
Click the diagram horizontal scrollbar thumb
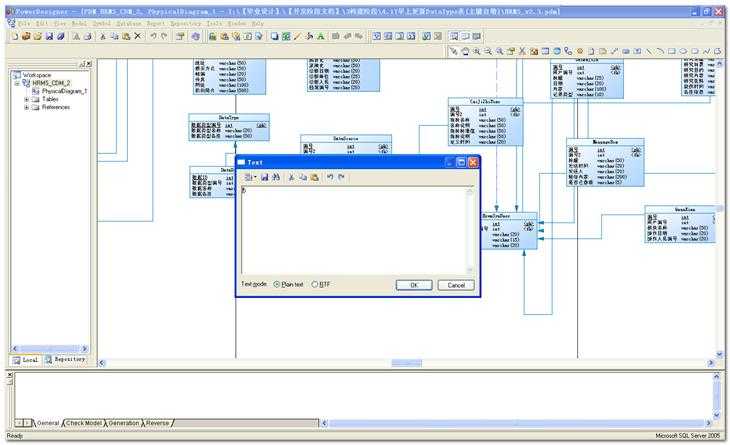click(406, 363)
